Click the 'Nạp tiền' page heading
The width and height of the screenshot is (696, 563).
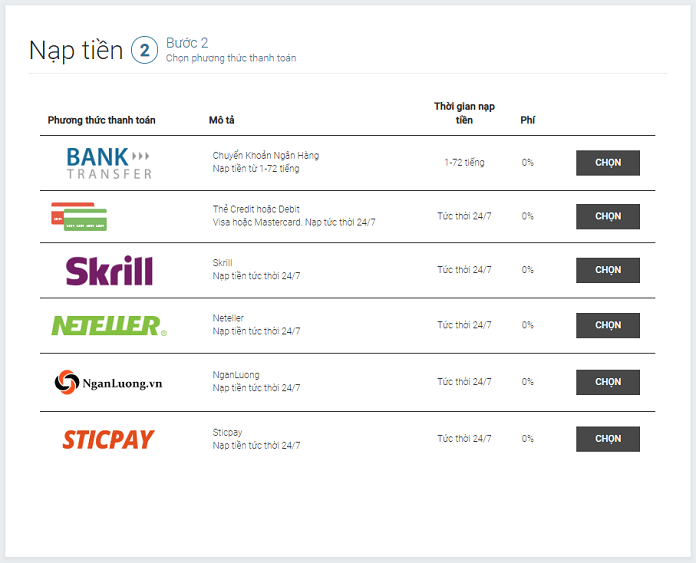(x=76, y=51)
